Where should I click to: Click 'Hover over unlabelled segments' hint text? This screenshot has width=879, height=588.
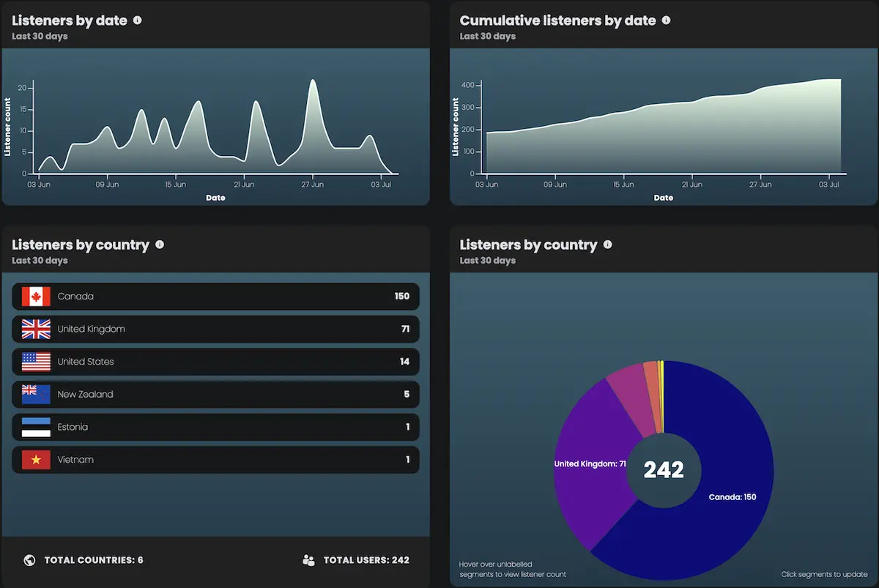(x=513, y=569)
